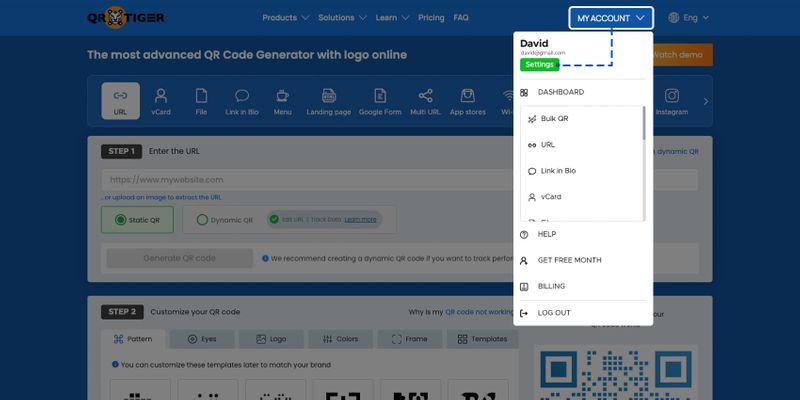Expand the Learn menu

click(392, 18)
